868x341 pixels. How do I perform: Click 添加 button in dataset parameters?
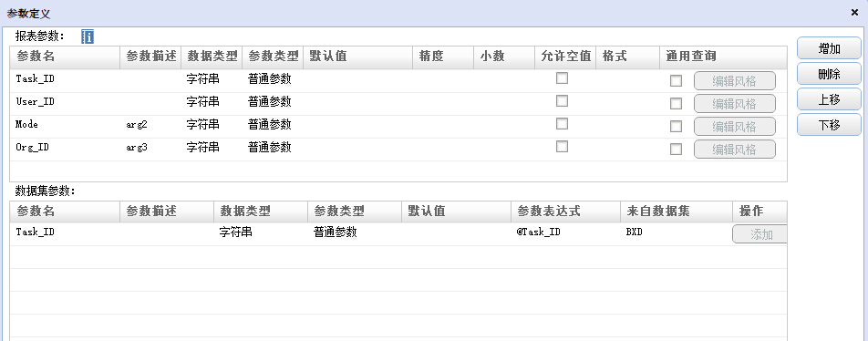tap(760, 234)
